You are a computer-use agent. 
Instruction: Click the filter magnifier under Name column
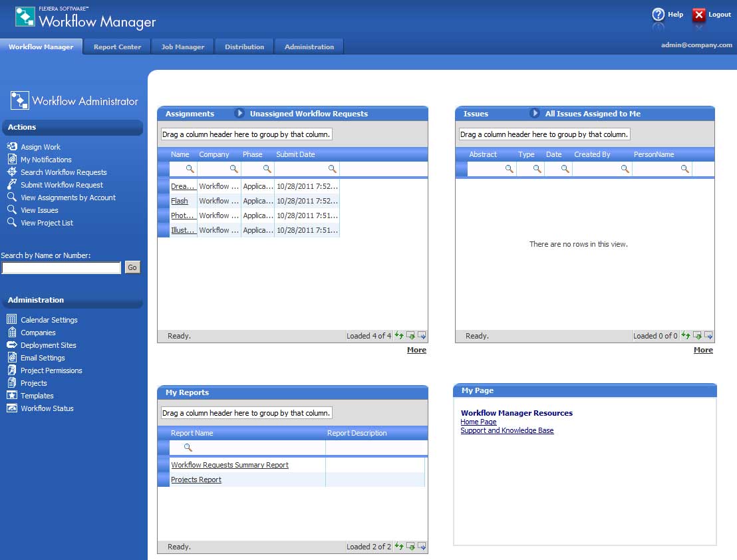190,169
